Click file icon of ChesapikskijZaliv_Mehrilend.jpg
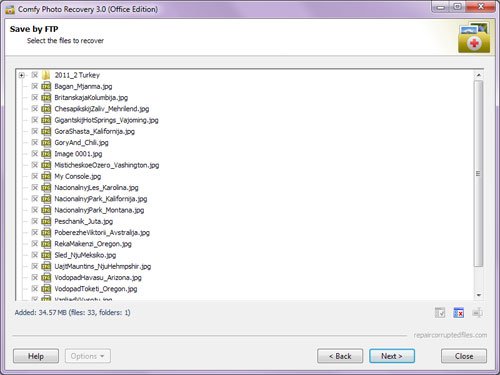 click(46, 109)
